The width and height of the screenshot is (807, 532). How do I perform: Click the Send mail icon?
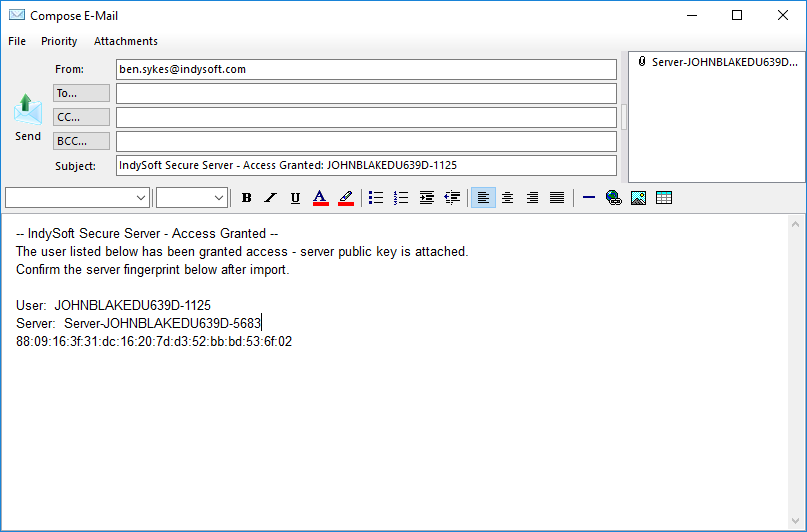coord(28,111)
